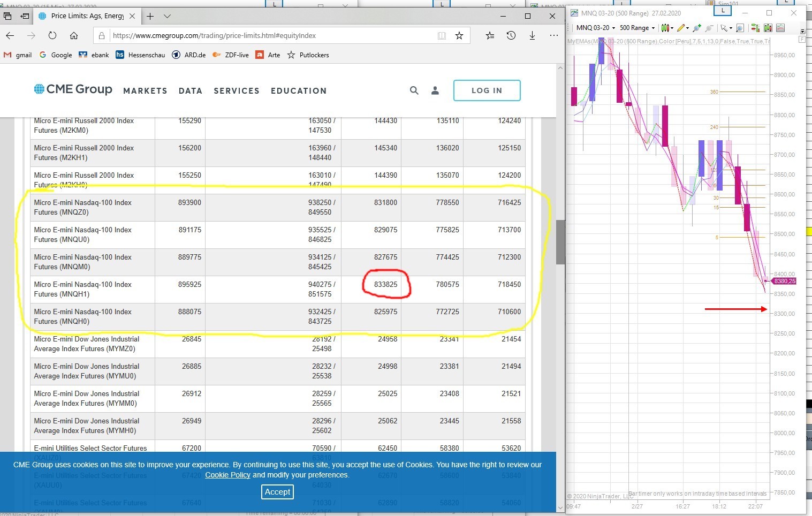Open the gmail bookmark
The height and width of the screenshot is (516, 812).
18,55
